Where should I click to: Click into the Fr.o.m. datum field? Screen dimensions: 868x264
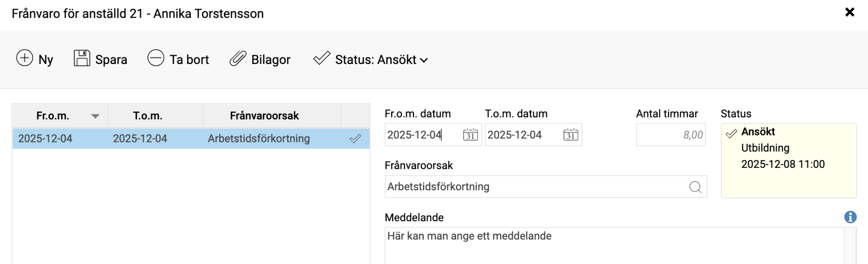coord(422,135)
